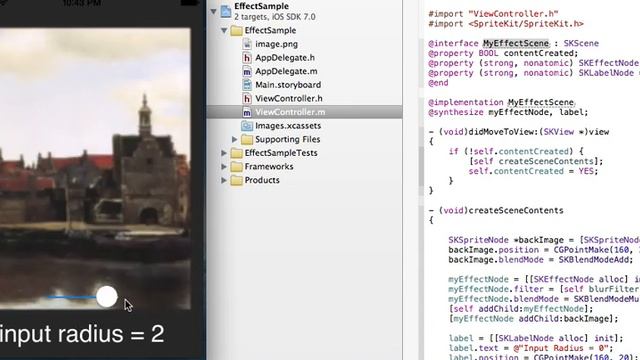640x360 pixels.
Task: Click the ViewController.h header icon
Action: (247, 99)
